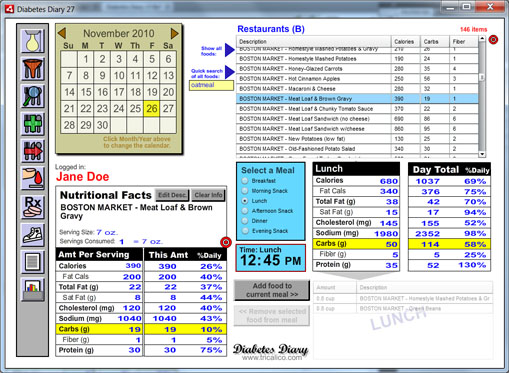Screen dimensions: 509x373
Task: Select Old-Fashioned Potato Salad row
Action: click(x=357, y=149)
